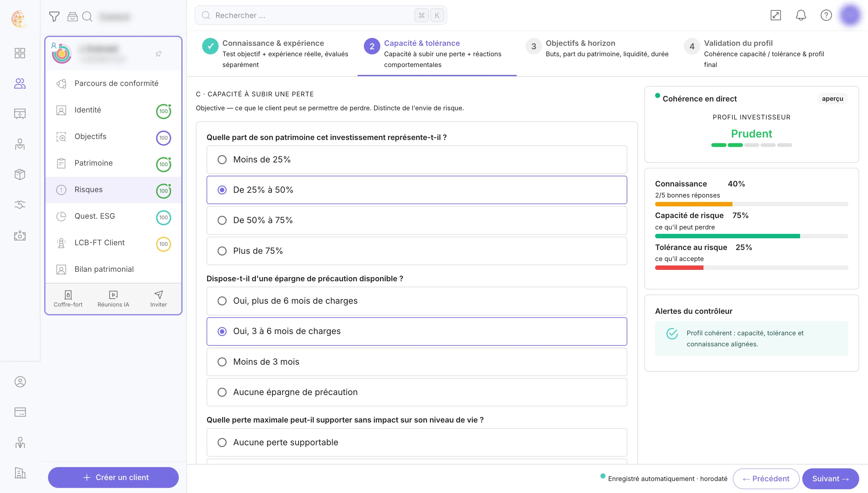Select De 50% à 75% radio option
This screenshot has height=493, width=868.
pos(417,221)
